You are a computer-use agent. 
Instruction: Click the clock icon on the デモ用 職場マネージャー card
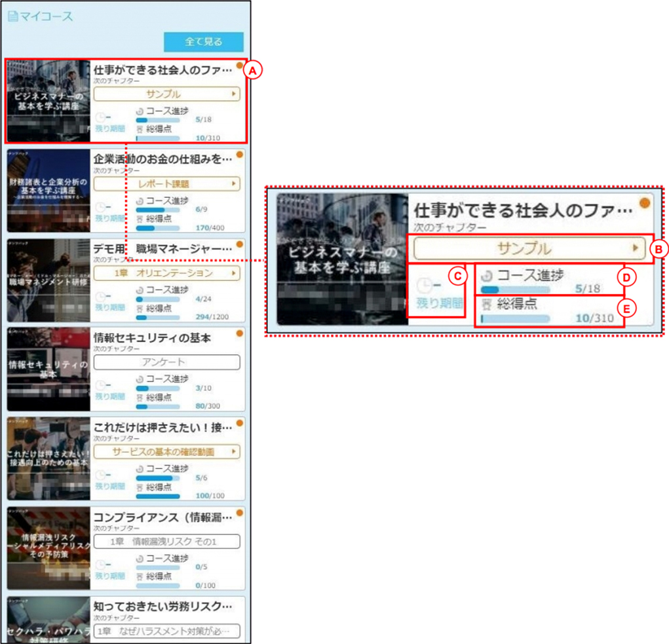tap(101, 296)
